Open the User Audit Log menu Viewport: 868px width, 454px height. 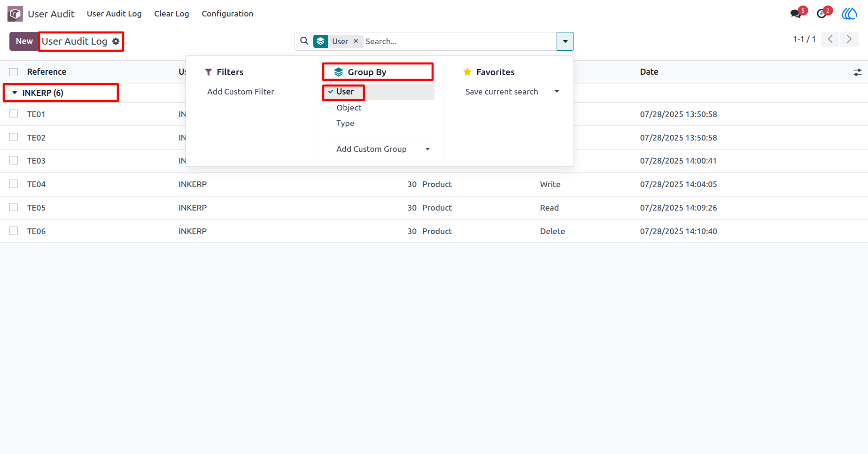tap(114, 14)
